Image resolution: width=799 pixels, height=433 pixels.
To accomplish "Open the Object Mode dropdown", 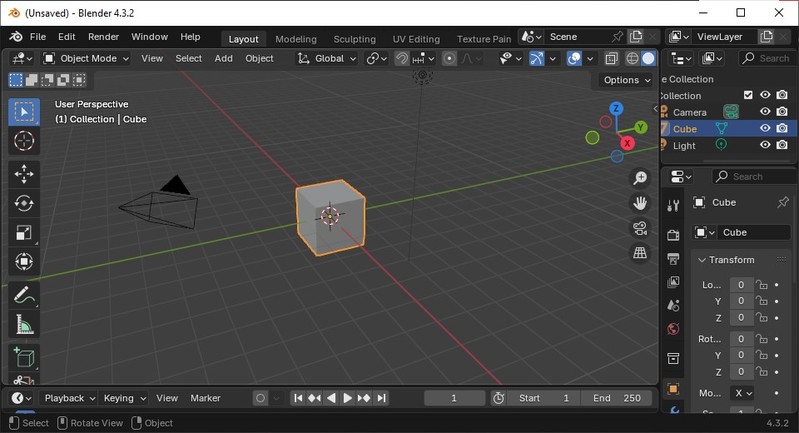I will coord(87,58).
